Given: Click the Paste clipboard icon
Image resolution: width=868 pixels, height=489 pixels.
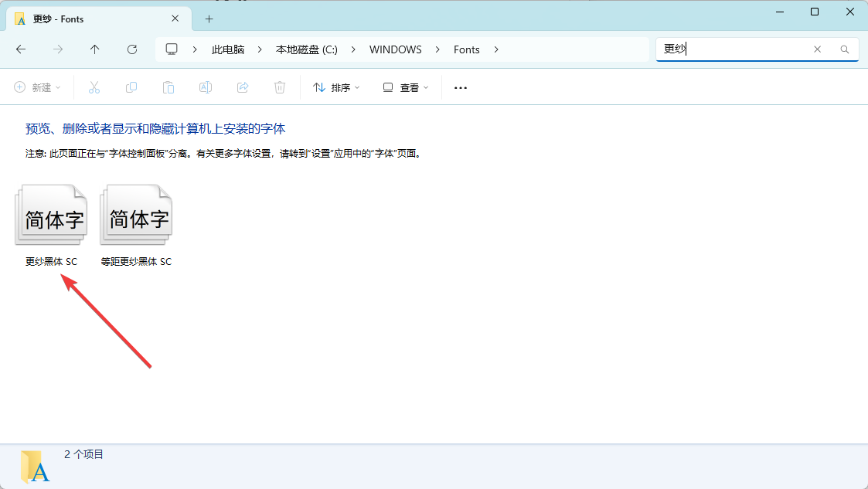Looking at the screenshot, I should (168, 88).
